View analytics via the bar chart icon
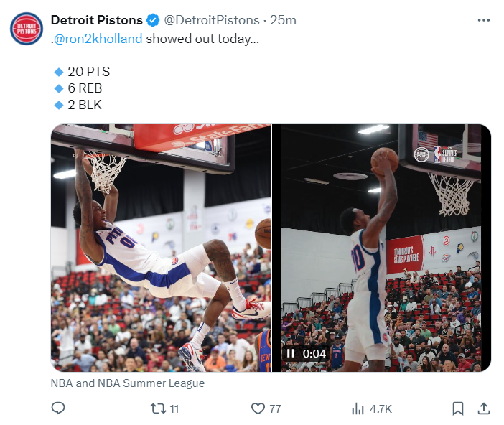 point(358,408)
